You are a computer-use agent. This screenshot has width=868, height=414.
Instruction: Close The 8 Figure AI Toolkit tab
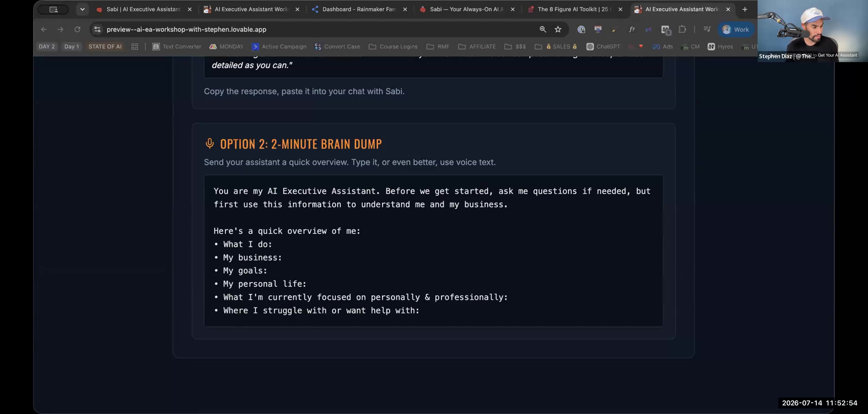pos(620,9)
